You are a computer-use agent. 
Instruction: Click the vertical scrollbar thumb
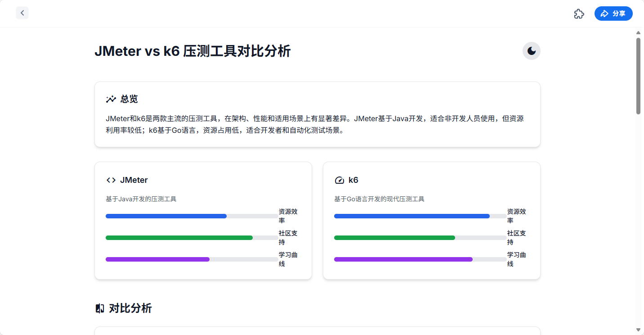[638, 76]
